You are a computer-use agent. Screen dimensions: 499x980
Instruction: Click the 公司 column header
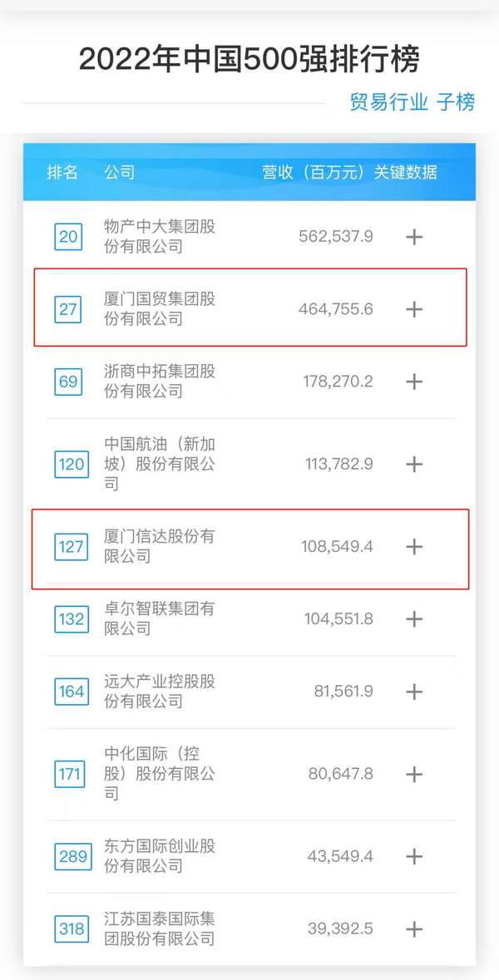coord(119,173)
